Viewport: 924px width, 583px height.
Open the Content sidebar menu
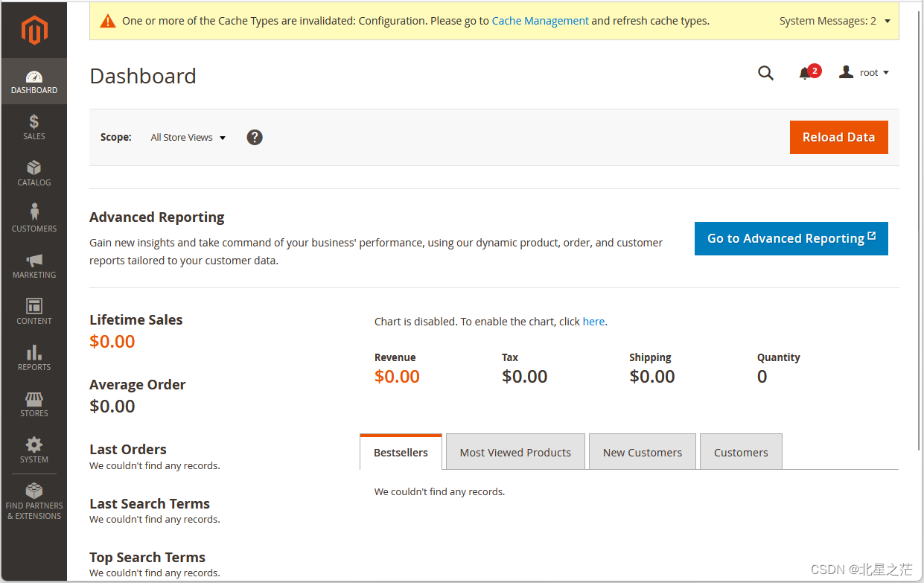tap(34, 311)
